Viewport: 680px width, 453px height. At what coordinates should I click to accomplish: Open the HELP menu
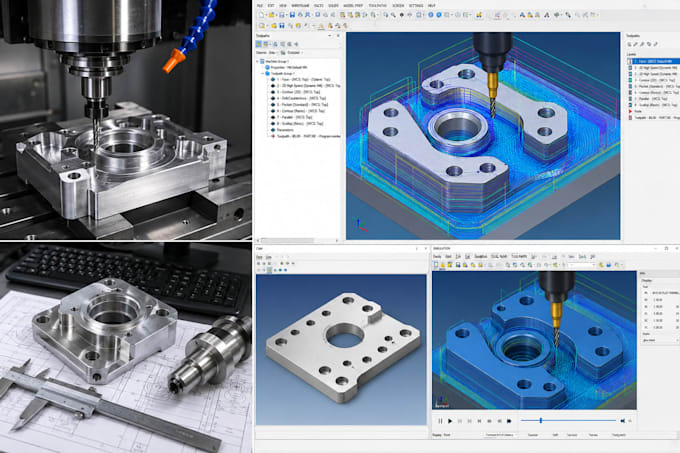[432, 6]
